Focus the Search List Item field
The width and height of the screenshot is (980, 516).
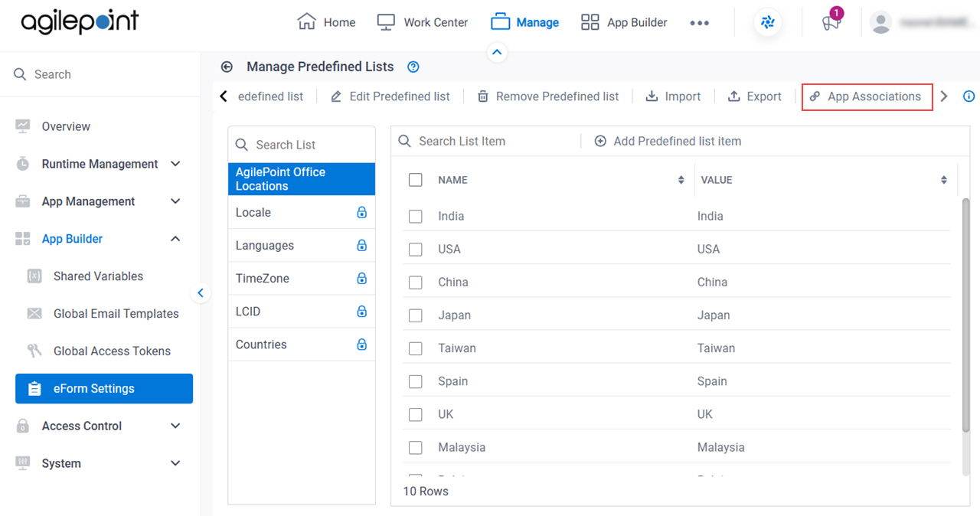tap(486, 141)
